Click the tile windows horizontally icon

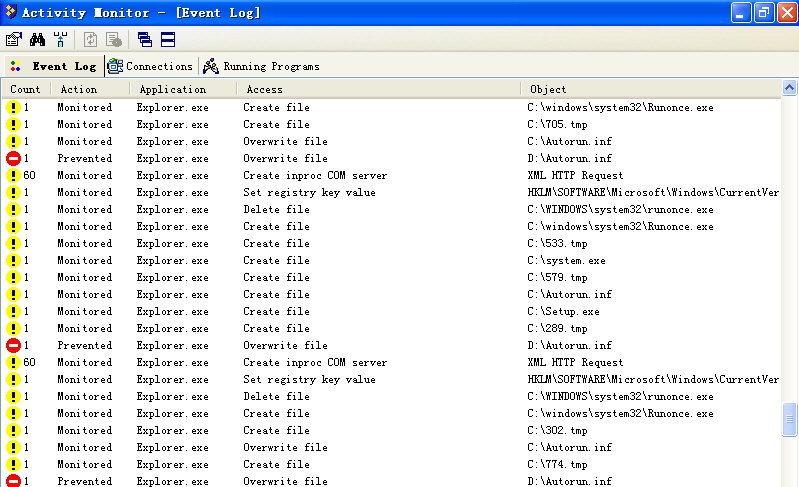point(168,39)
